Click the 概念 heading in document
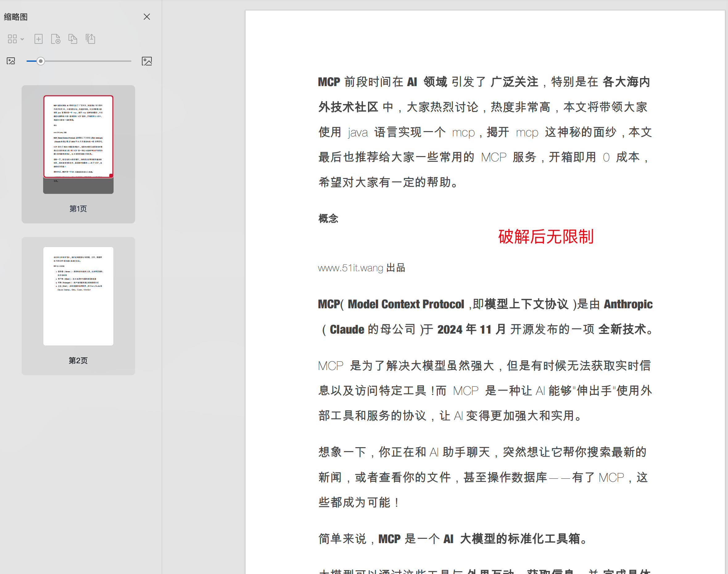Image resolution: width=728 pixels, height=574 pixels. coord(328,219)
